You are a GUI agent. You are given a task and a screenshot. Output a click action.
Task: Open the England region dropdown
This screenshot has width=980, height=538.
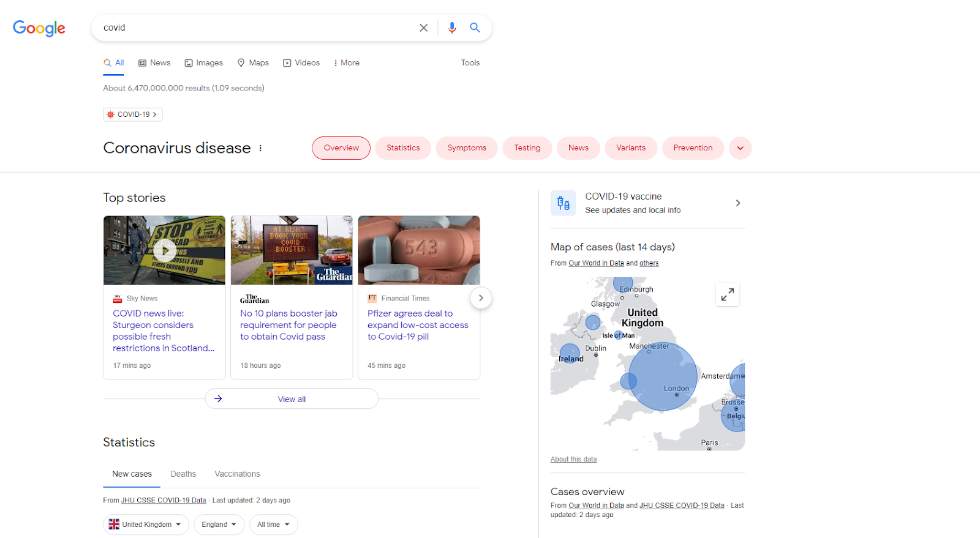coord(219,525)
